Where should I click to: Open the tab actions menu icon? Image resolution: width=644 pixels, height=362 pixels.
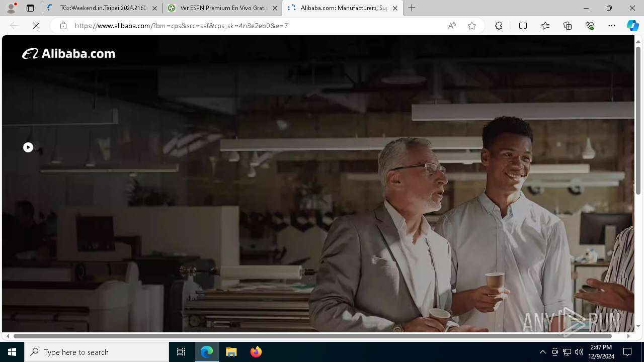tap(30, 8)
